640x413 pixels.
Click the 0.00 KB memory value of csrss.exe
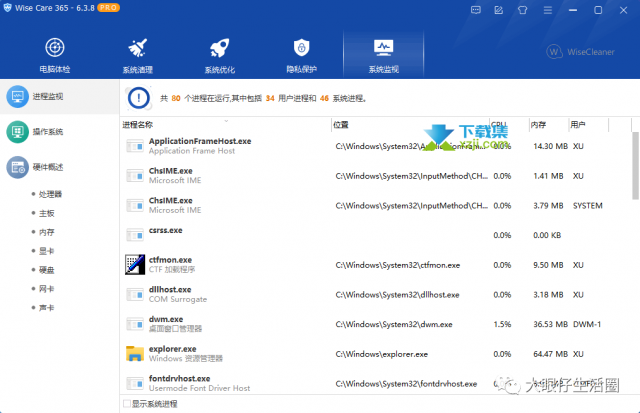[547, 235]
